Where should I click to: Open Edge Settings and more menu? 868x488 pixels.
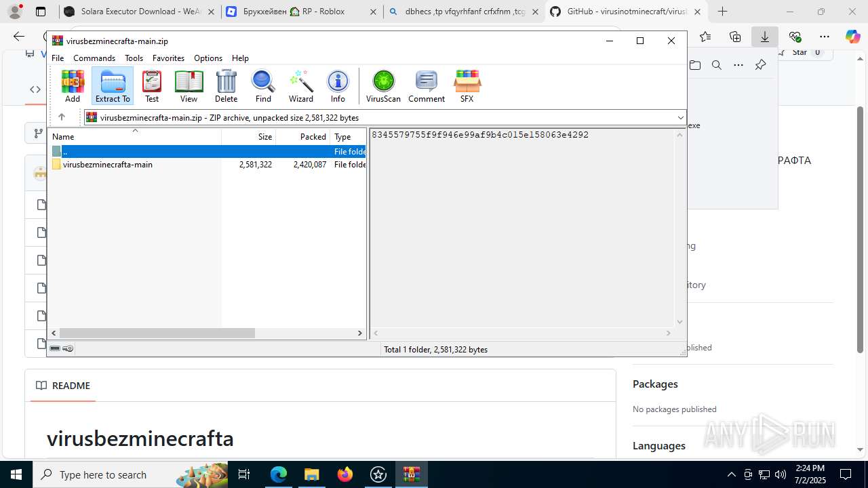[825, 37]
